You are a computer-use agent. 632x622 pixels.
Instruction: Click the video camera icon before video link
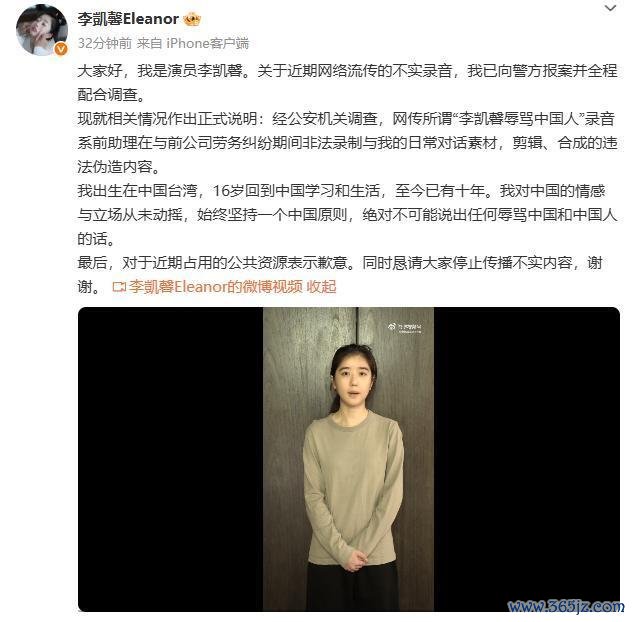coord(119,287)
